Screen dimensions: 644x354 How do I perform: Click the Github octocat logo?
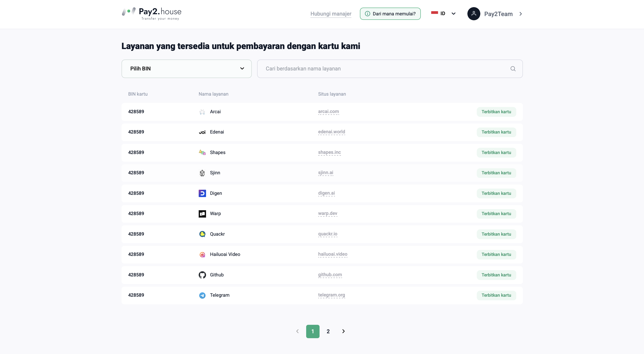(202, 275)
